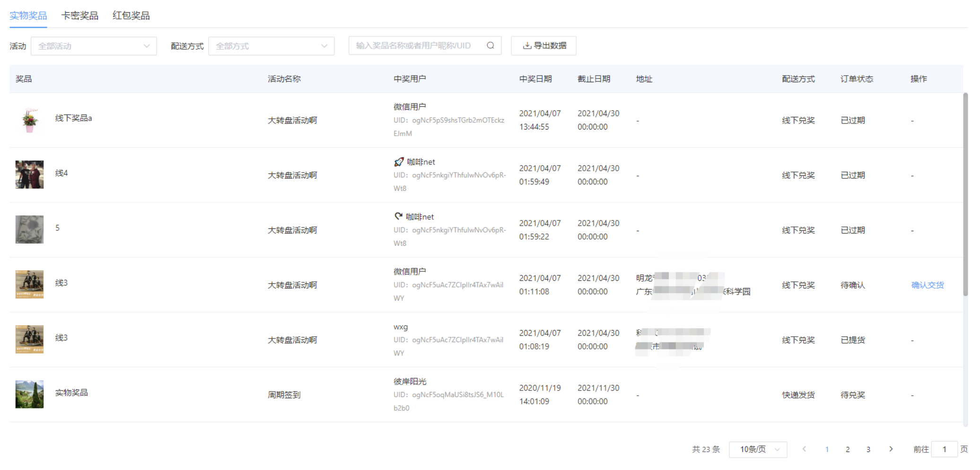The width and height of the screenshot is (980, 470).
Task: Switch to the 红包奖品 tab
Action: 131,16
